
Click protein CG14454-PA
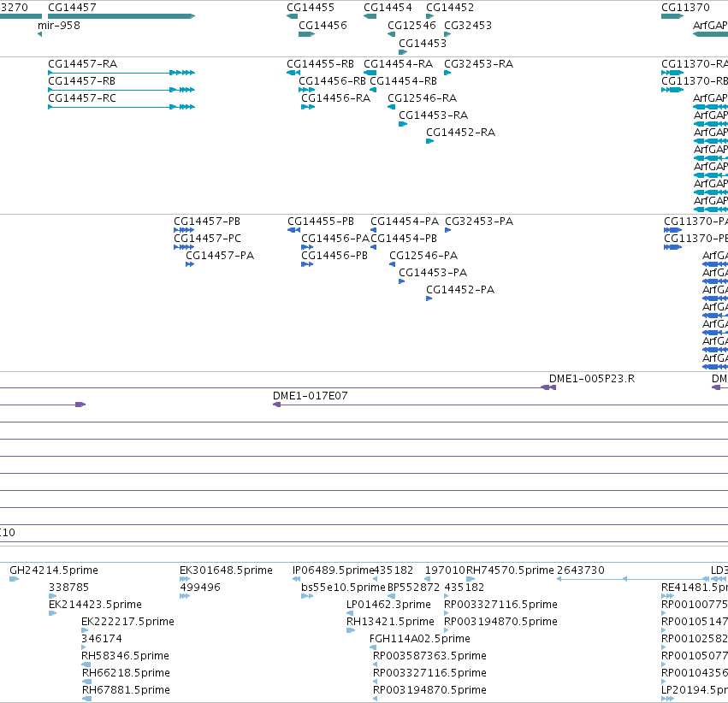point(405,221)
